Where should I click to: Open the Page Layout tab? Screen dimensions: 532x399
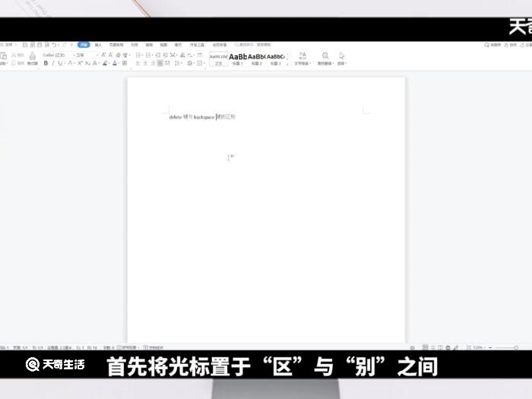[x=116, y=45]
